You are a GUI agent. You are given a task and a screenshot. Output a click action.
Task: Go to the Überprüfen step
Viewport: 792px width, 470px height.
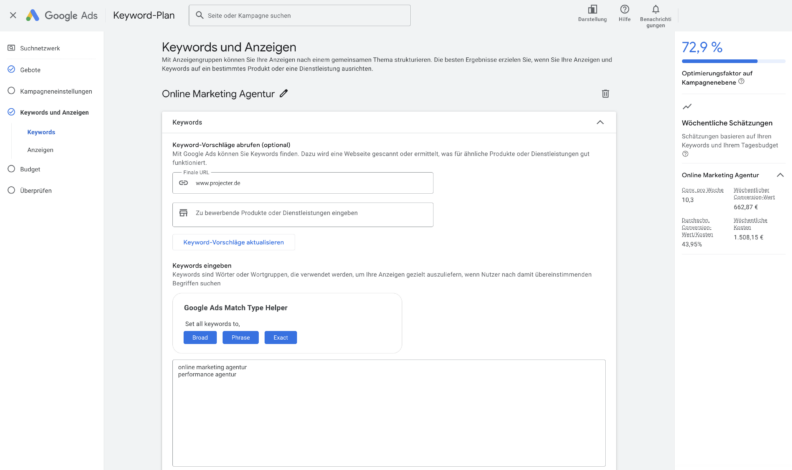[x=36, y=191]
